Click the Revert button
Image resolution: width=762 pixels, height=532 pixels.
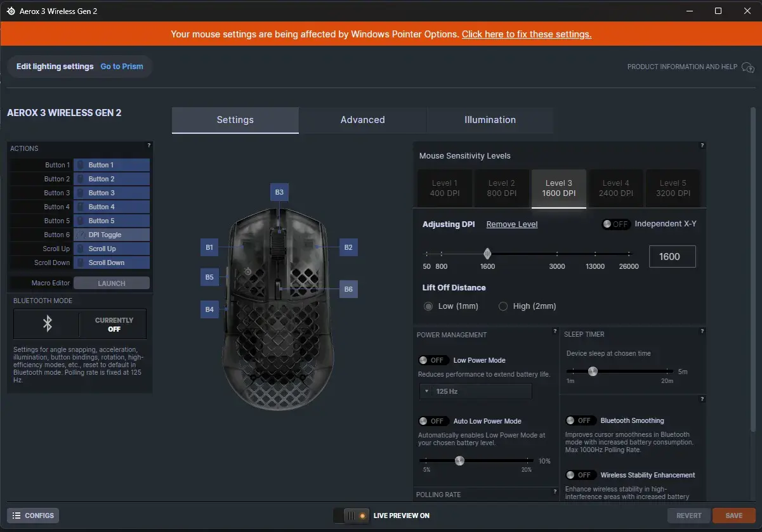coord(689,516)
